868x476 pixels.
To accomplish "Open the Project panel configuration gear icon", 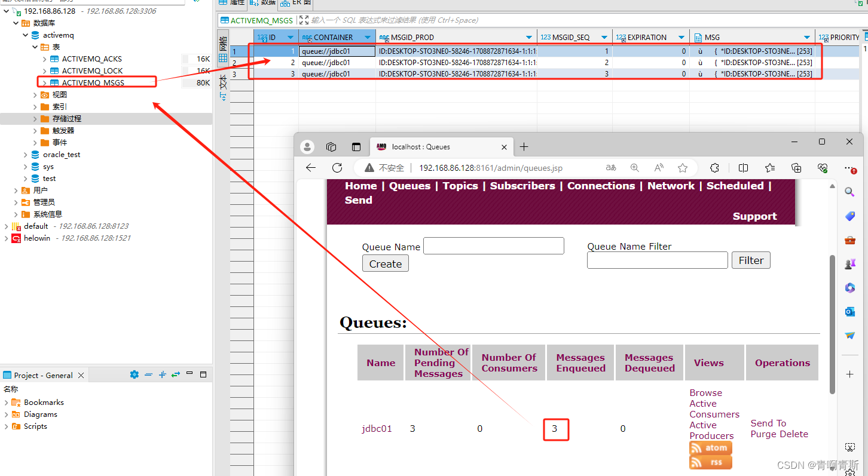I will click(x=134, y=374).
